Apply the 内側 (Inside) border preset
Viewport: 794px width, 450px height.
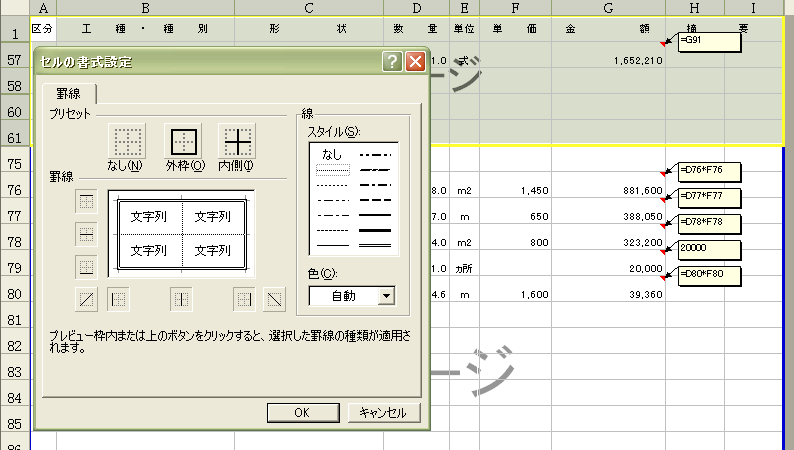pos(236,141)
